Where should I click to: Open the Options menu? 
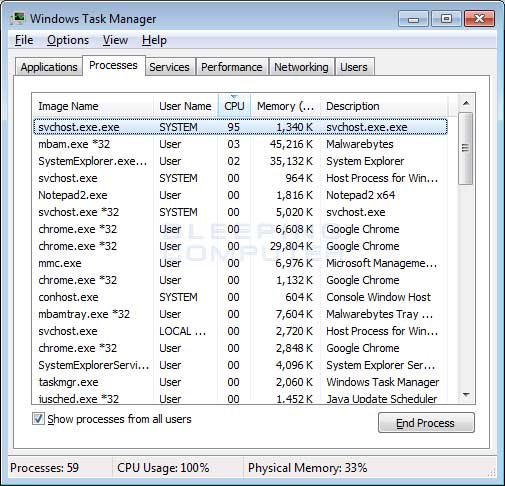pos(68,40)
